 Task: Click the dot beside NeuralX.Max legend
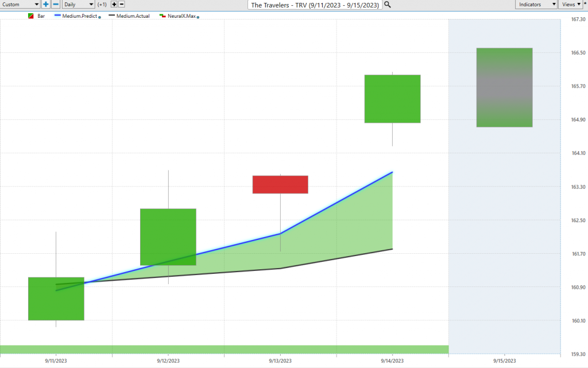coord(198,17)
